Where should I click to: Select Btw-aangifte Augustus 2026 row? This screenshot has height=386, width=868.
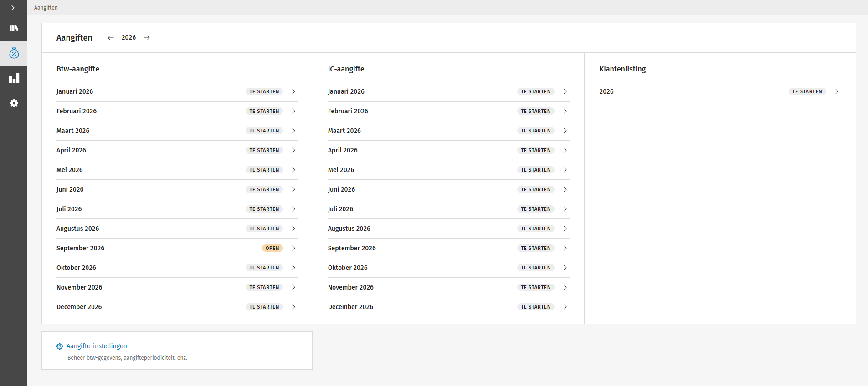point(177,229)
